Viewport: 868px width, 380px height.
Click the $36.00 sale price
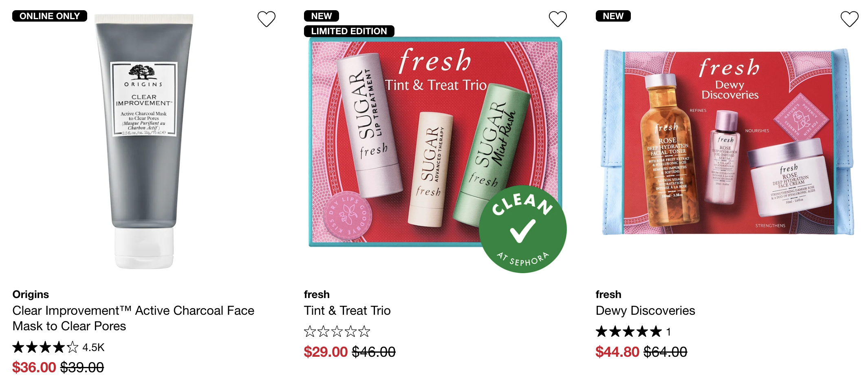[x=34, y=367]
